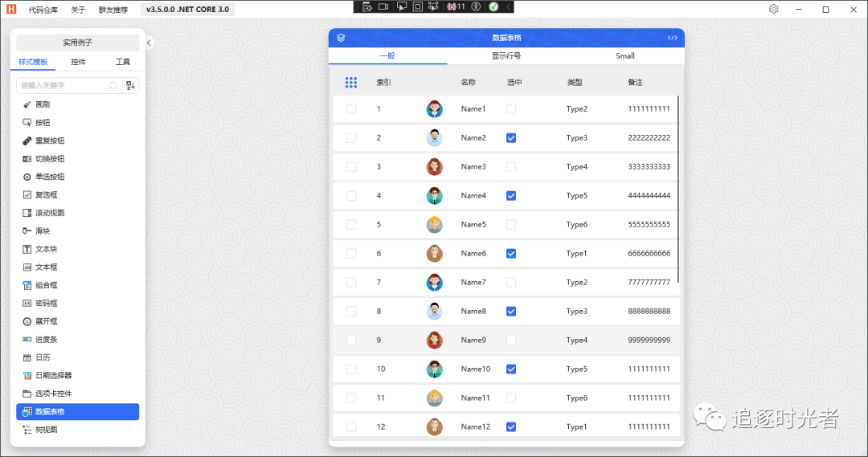Check the row selector for Name5 row
The height and width of the screenshot is (457, 868).
pos(351,225)
